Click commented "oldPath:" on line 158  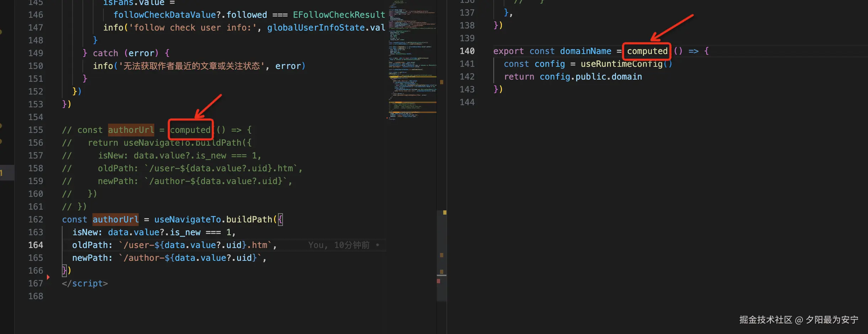pos(118,168)
